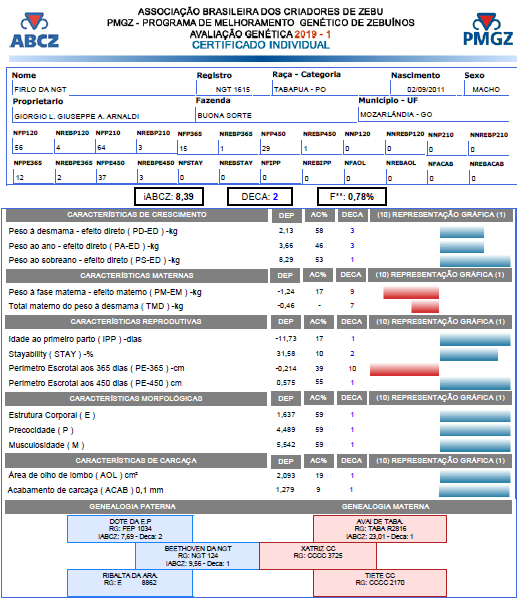The image size is (517, 598).
Task: Open DOTE DA E.P paternal ancestor box
Action: click(x=130, y=529)
